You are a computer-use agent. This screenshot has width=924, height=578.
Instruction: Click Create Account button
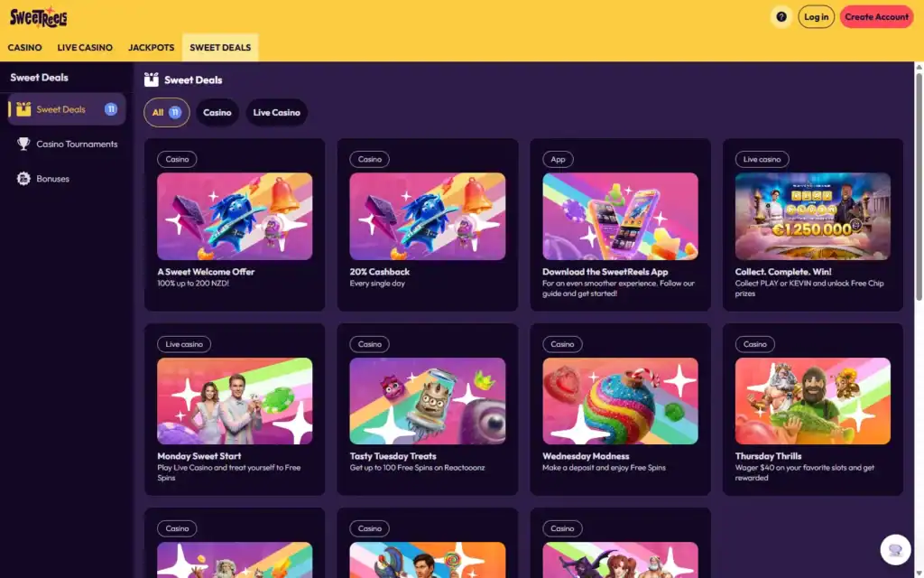point(876,17)
